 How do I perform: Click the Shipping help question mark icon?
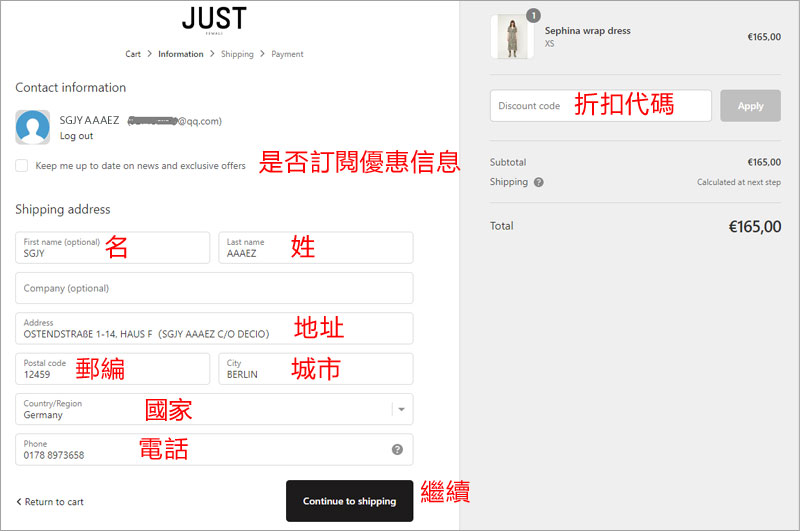(538, 182)
